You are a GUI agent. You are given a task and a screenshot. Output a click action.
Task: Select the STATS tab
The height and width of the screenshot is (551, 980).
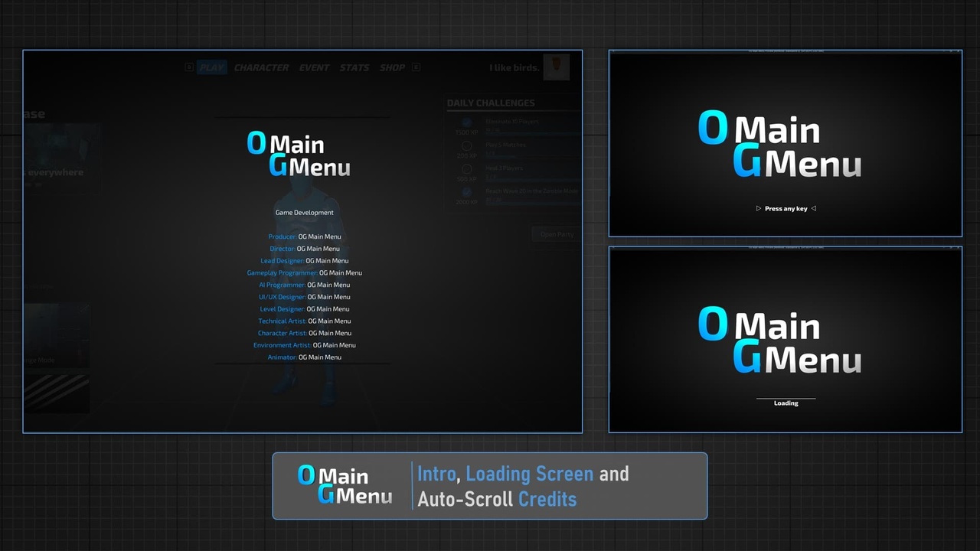[354, 67]
